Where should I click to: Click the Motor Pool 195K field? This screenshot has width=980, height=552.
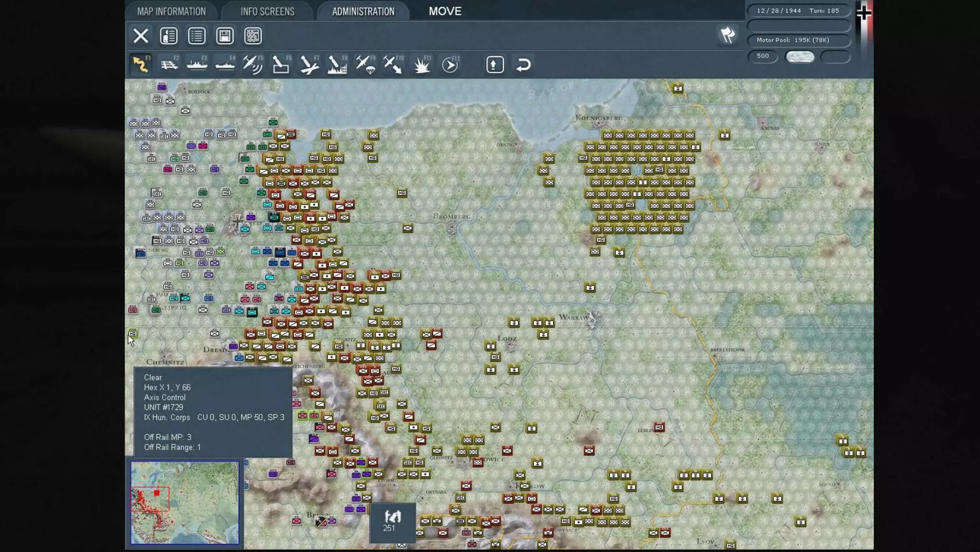click(798, 40)
